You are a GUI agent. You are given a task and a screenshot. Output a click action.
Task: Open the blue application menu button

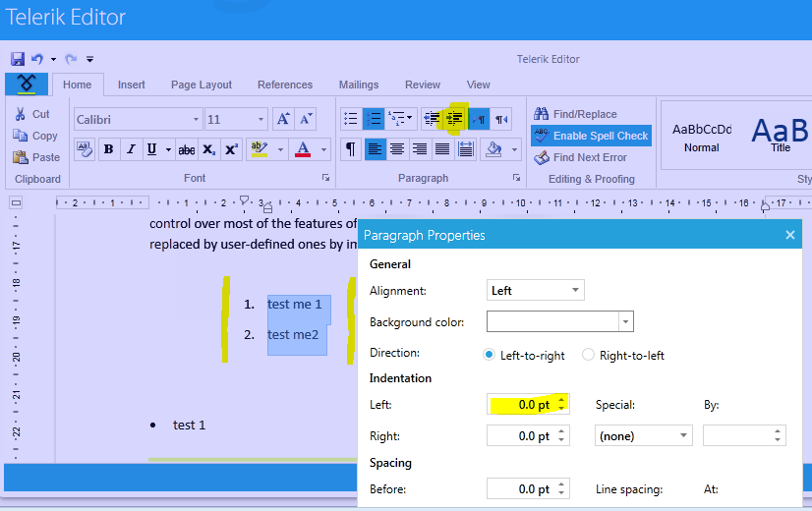(x=27, y=84)
